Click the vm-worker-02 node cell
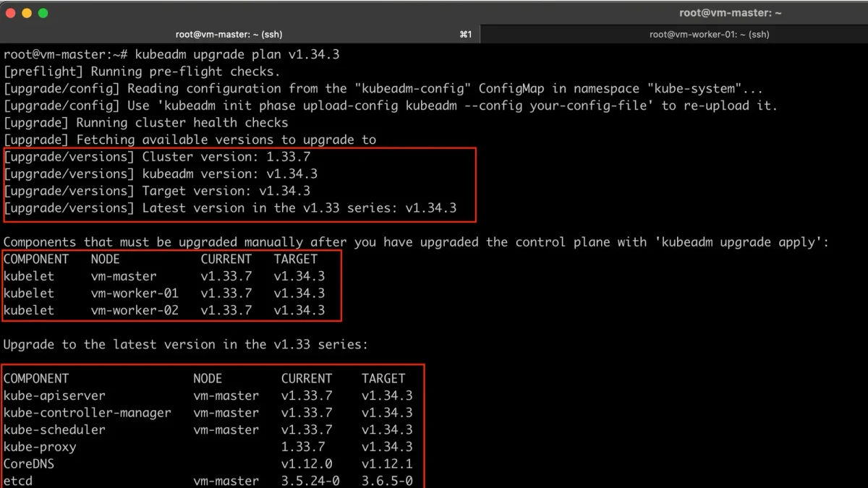 tap(135, 310)
